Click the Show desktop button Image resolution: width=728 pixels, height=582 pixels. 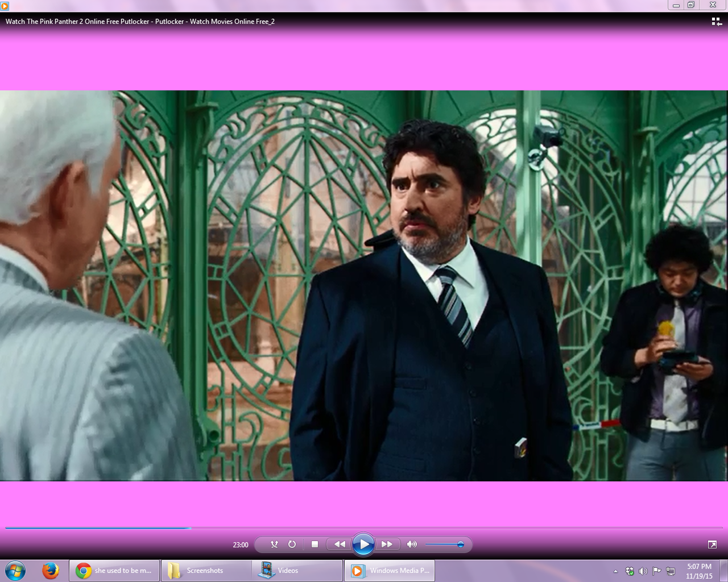(x=723, y=571)
